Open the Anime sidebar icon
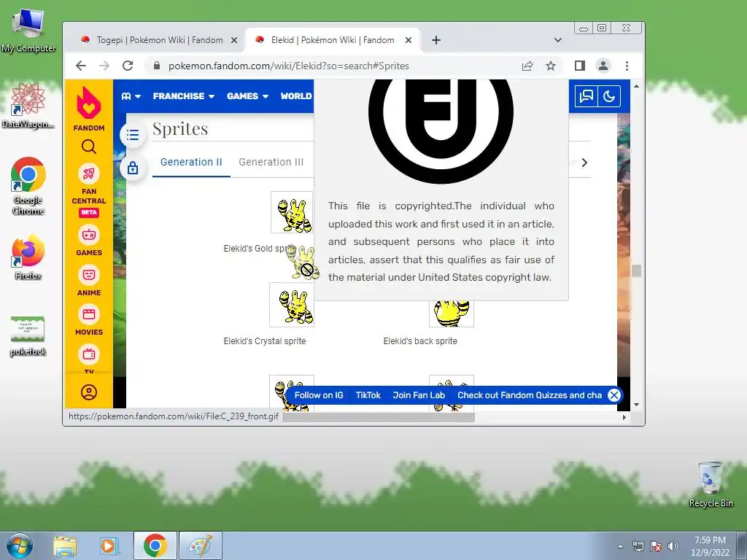Screen dimensions: 747x560 [x=88, y=275]
